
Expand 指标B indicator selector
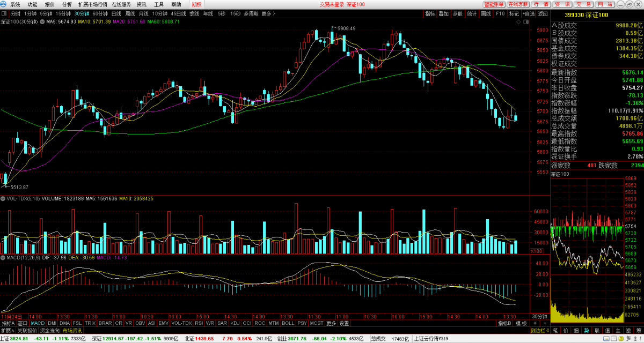[x=504, y=324]
